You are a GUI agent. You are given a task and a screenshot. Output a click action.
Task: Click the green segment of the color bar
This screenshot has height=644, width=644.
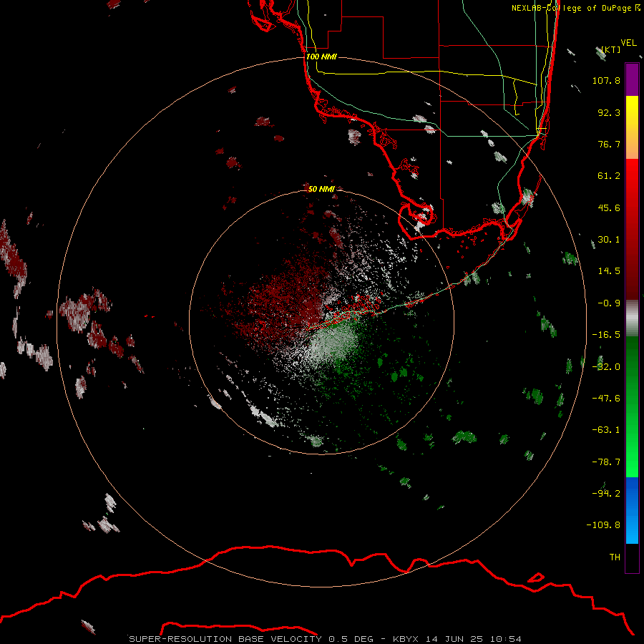pos(632,406)
